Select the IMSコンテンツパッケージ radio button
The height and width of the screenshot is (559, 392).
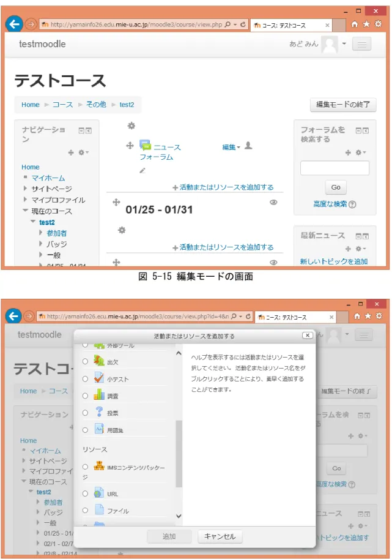[85, 467]
